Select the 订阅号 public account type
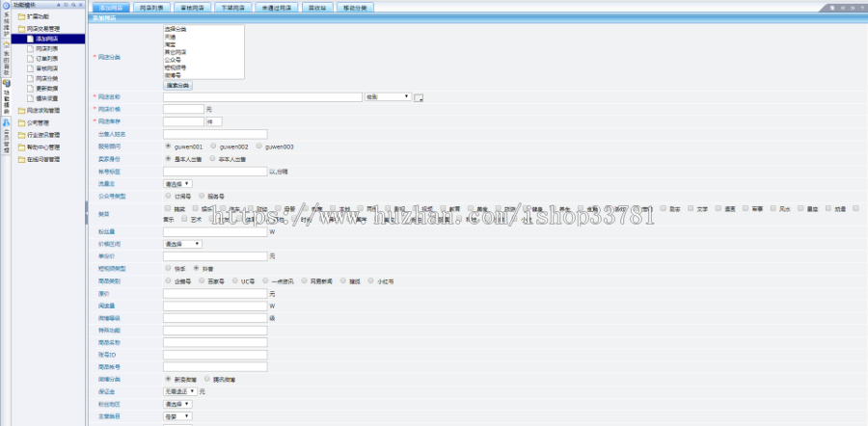This screenshot has width=868, height=426. tap(168, 196)
